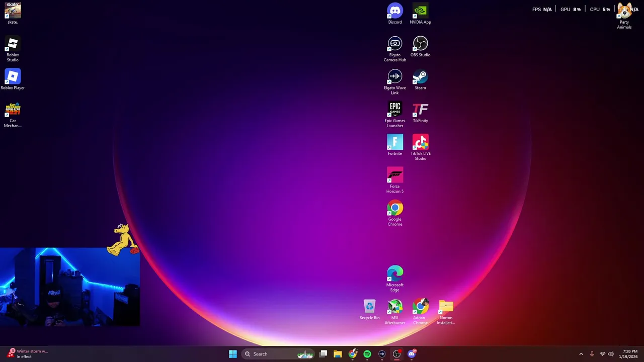Select the Google Chrome desktop shortcut
The height and width of the screenshot is (362, 644).
pos(395,213)
